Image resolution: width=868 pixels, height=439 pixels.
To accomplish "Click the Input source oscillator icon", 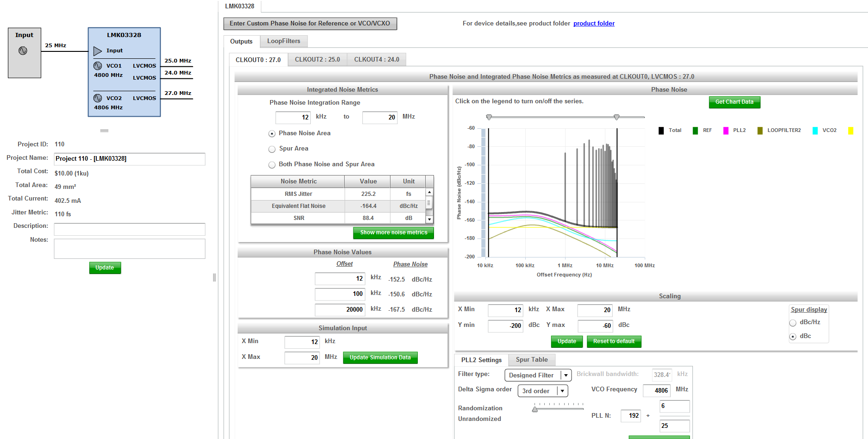I will pos(23,50).
